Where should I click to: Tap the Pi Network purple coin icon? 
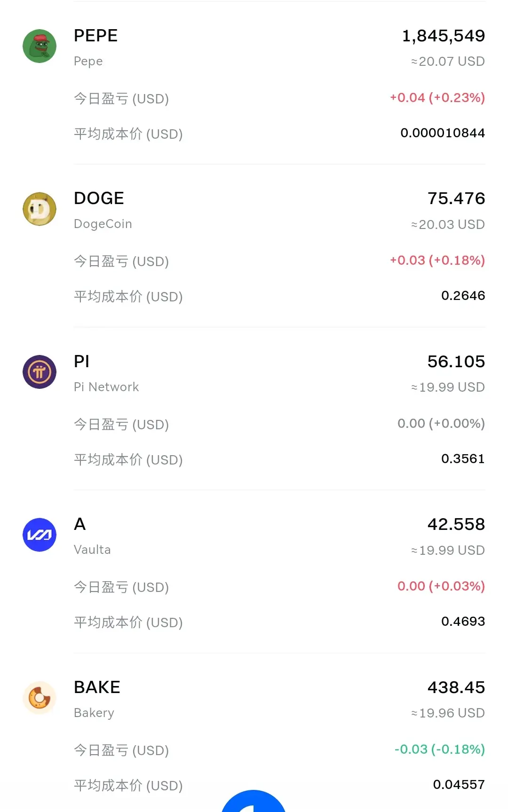point(40,372)
